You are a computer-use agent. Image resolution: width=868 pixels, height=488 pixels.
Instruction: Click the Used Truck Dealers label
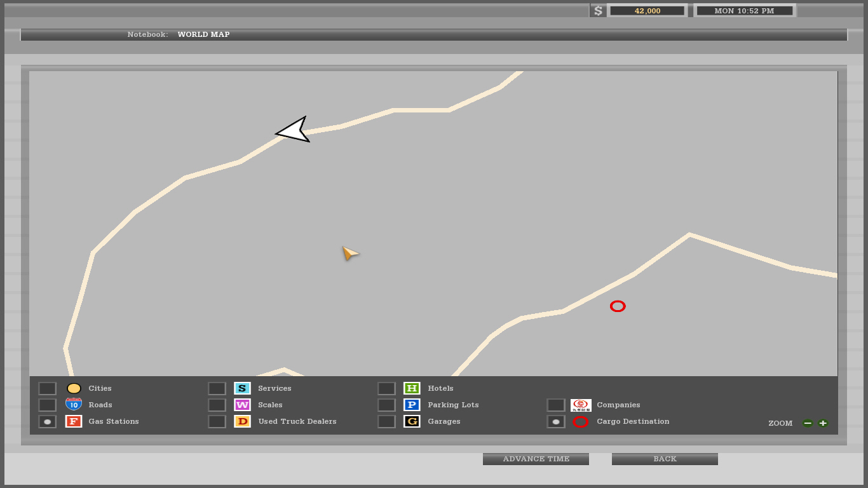coord(297,421)
